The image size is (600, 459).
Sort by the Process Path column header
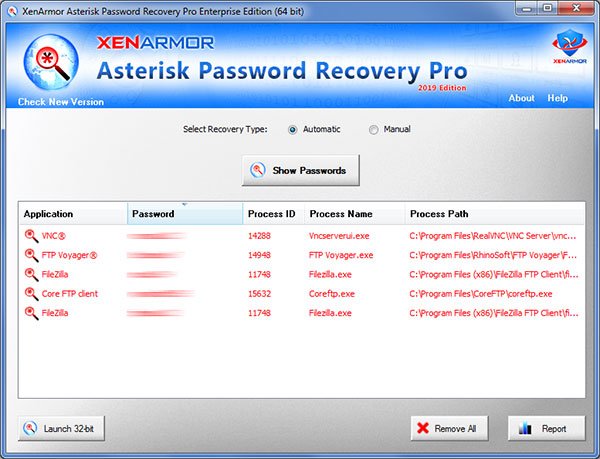(495, 214)
